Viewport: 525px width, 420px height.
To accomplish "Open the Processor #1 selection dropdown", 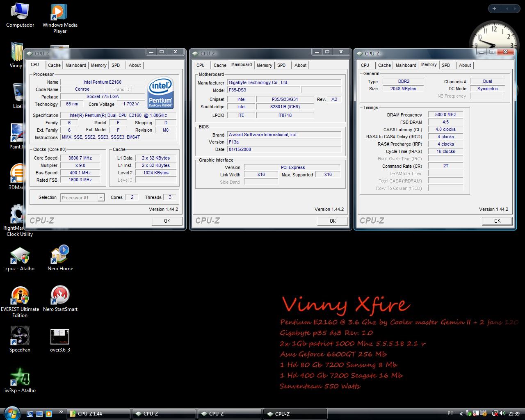I will click(x=82, y=198).
